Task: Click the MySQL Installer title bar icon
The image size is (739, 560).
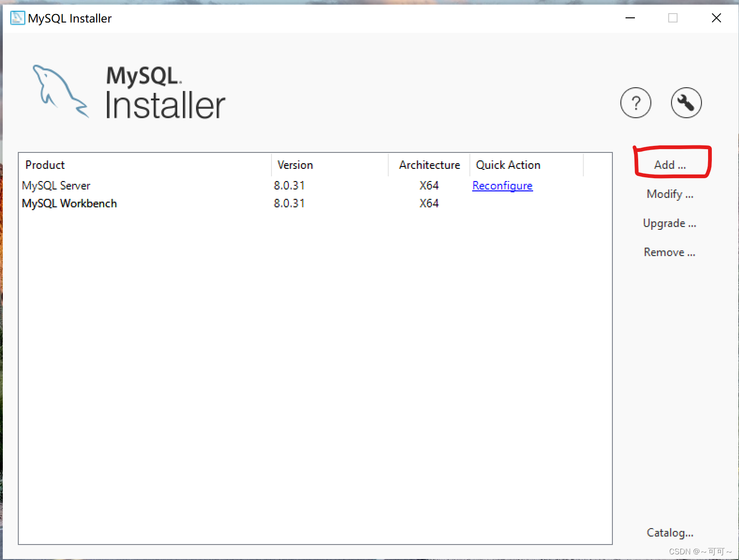Action: 17,18
